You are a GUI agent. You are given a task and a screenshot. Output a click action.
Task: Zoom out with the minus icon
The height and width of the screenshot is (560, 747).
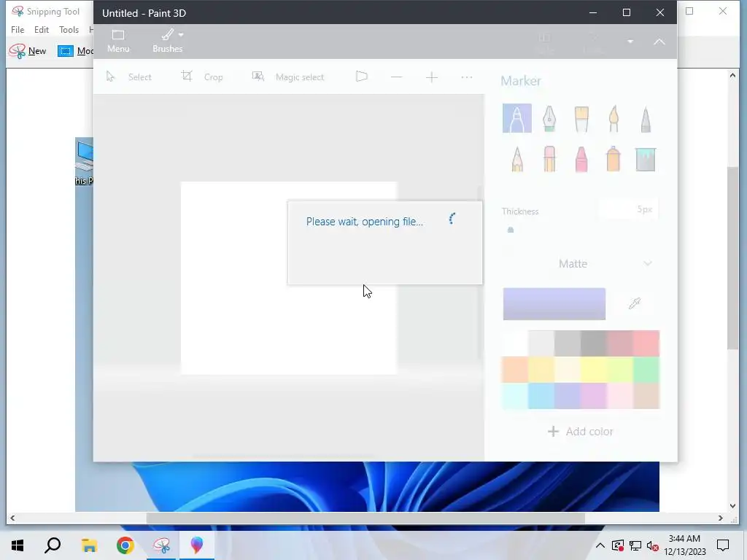tap(396, 77)
